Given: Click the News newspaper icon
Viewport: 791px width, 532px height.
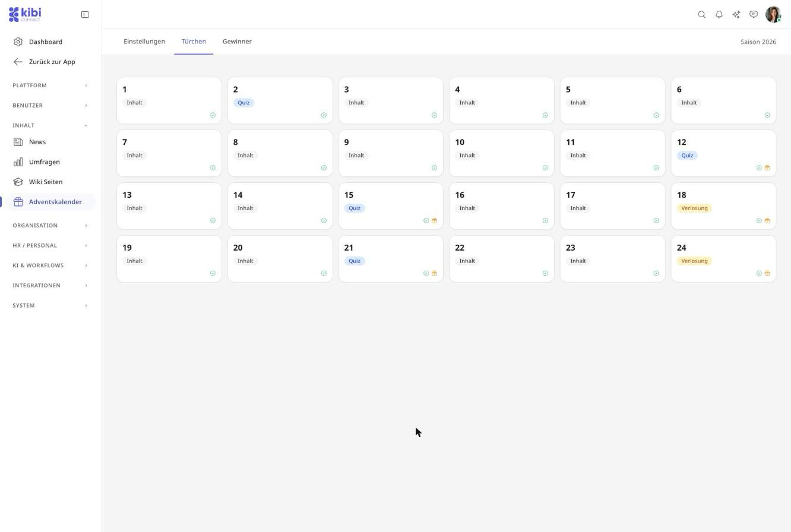Looking at the screenshot, I should click(18, 142).
